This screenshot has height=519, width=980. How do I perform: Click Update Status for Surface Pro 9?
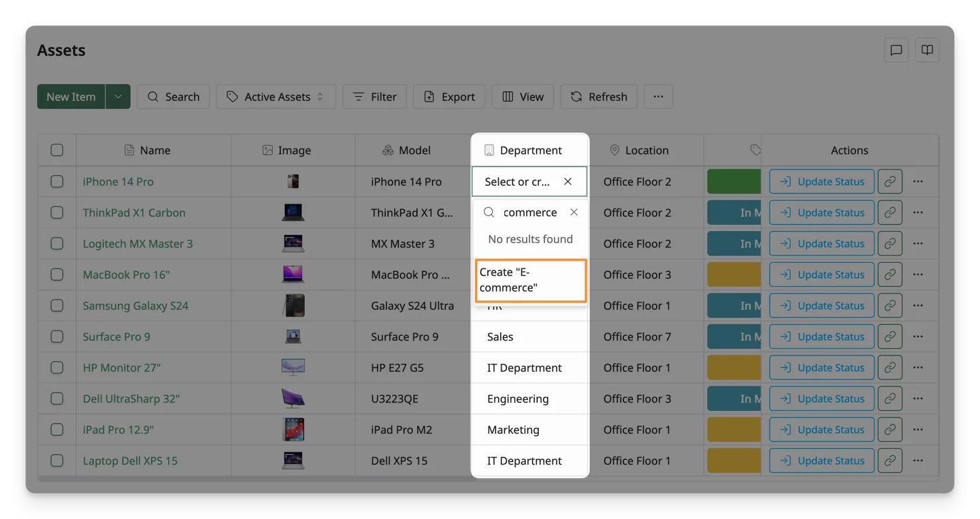tap(821, 336)
